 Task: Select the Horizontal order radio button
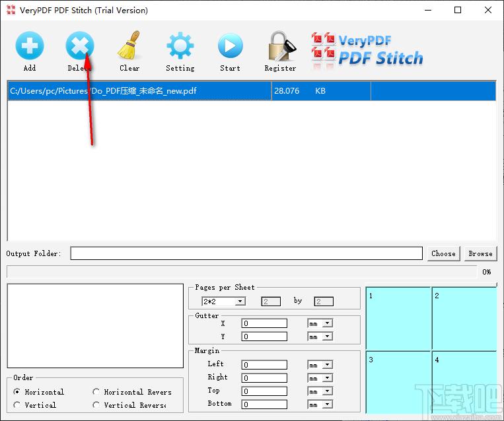pos(17,391)
